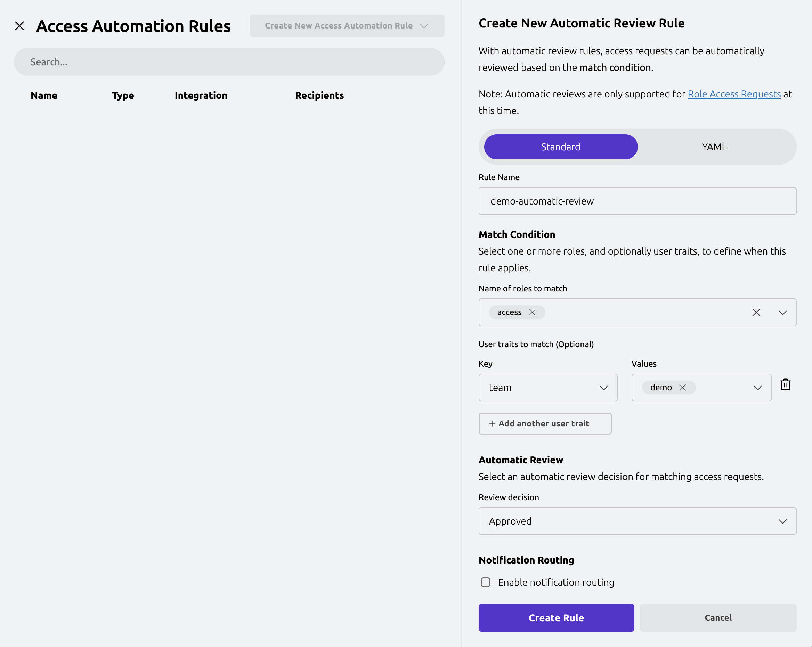
Task: Enable notification routing
Action: (x=486, y=582)
